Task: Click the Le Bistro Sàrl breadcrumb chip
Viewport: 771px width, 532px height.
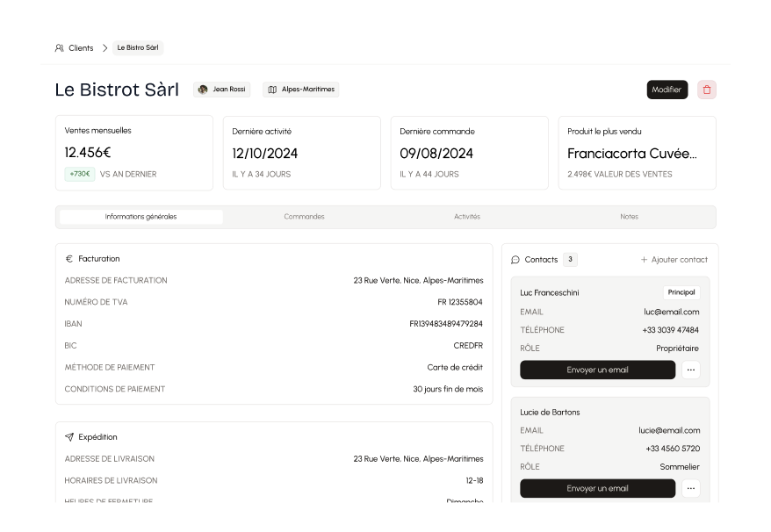Action: click(x=137, y=48)
